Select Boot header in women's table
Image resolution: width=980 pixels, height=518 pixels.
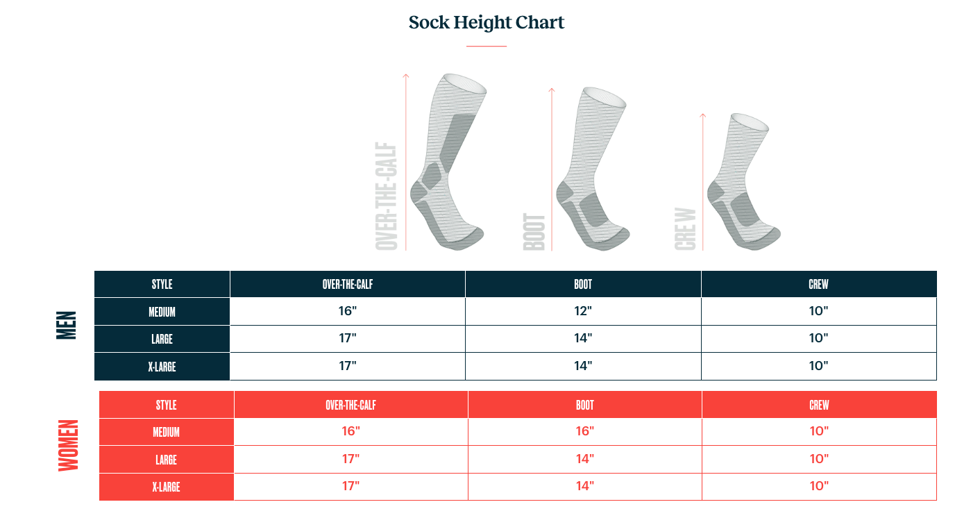click(584, 405)
